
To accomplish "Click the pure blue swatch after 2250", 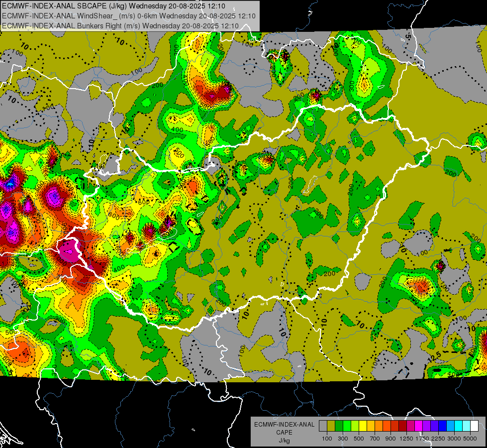I will [443, 426].
